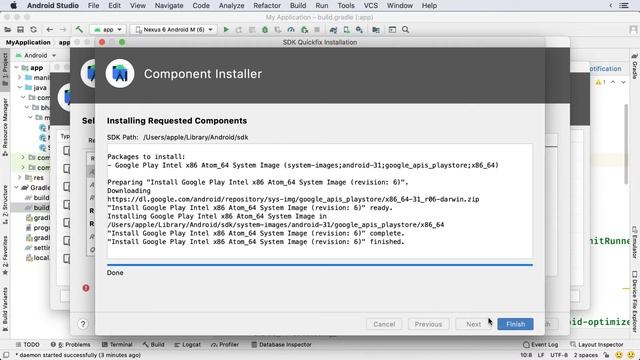Click the read-only lock icon in the status bar
This screenshot has height=360, width=640.
click(x=607, y=355)
